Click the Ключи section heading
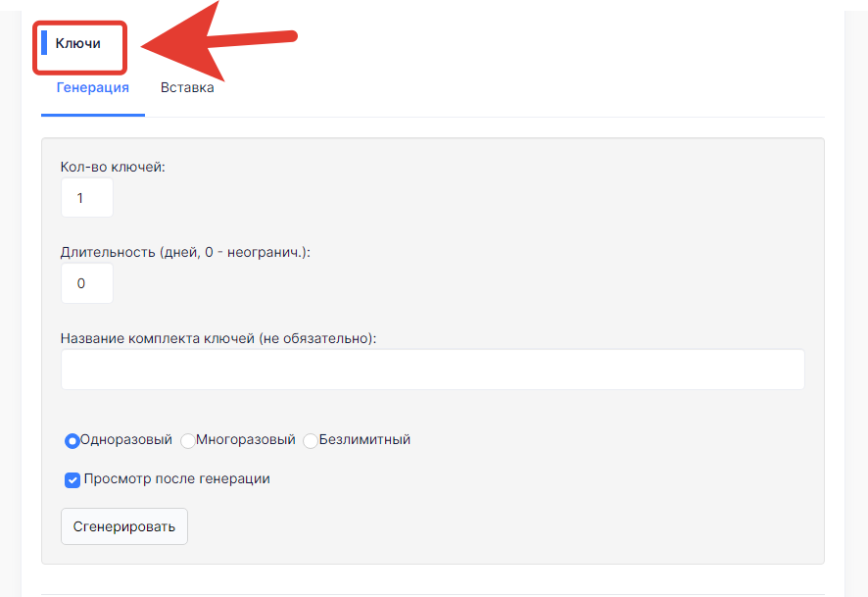 point(78,43)
